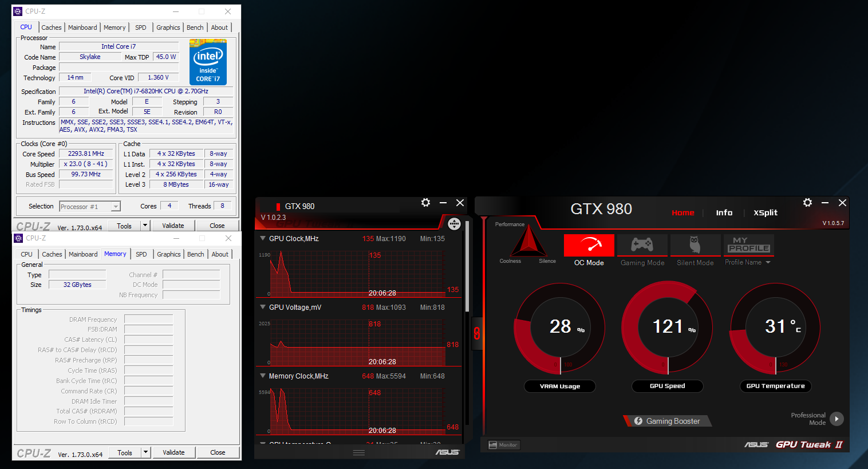
Task: Click the GPU Clock graph area
Action: (x=358, y=273)
